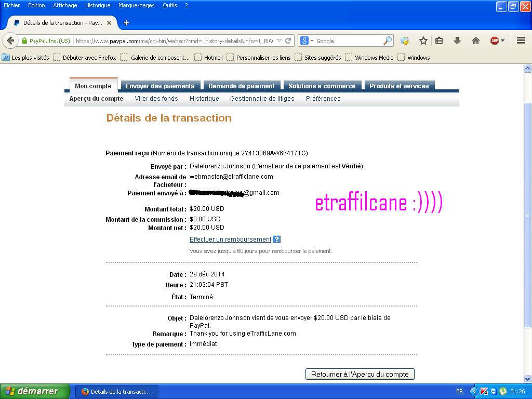The width and height of the screenshot is (532, 399).
Task: Select the Mon compte tab
Action: point(94,86)
